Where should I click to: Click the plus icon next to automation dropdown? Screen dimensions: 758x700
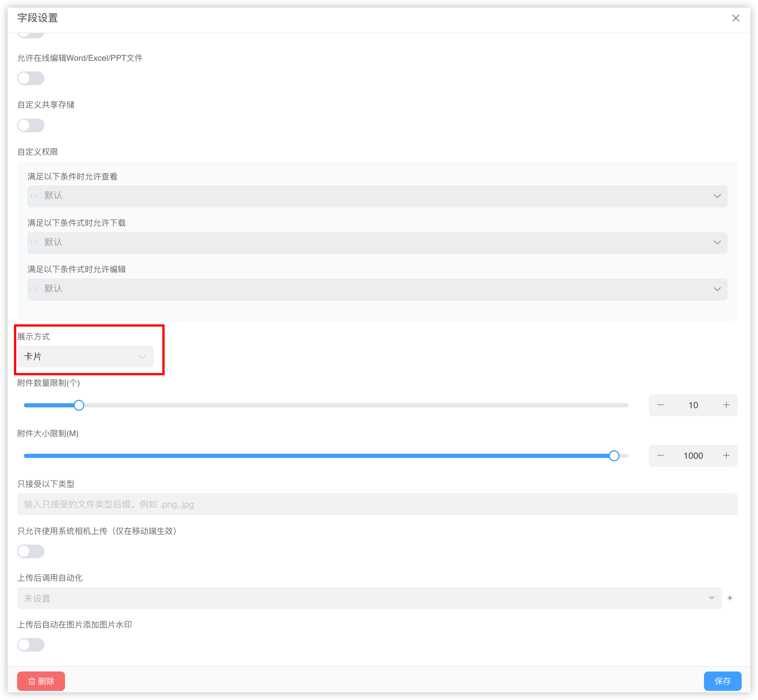coord(730,598)
